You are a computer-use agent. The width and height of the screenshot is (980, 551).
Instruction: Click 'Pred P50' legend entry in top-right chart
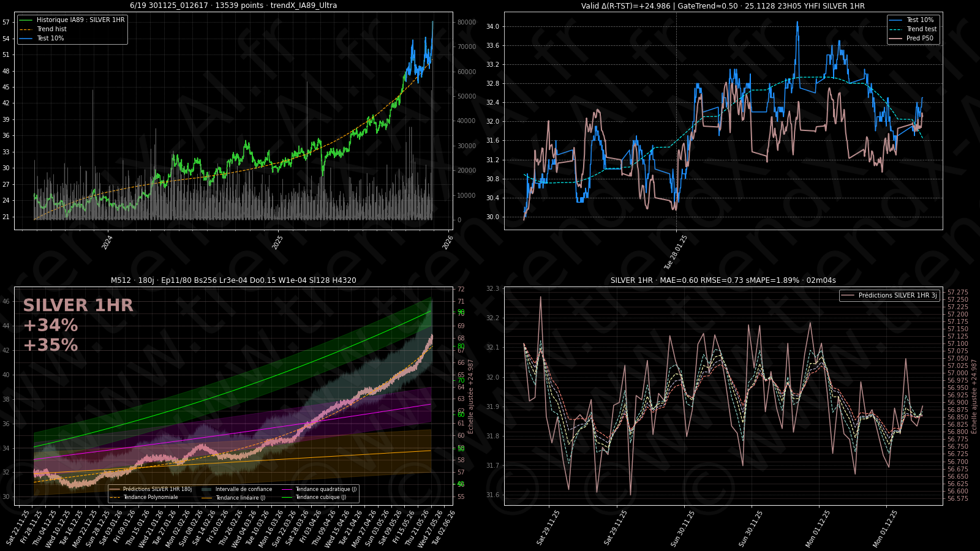pos(919,39)
